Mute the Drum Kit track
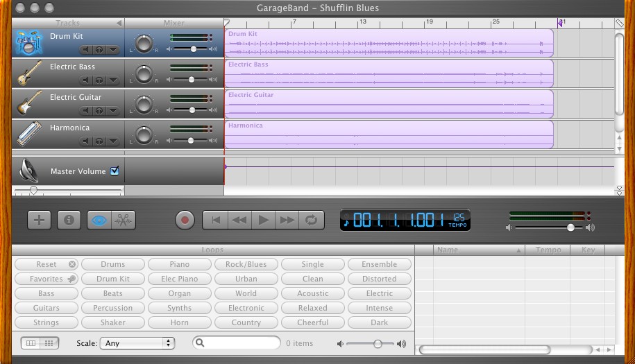This screenshot has width=635, height=364. click(x=85, y=50)
